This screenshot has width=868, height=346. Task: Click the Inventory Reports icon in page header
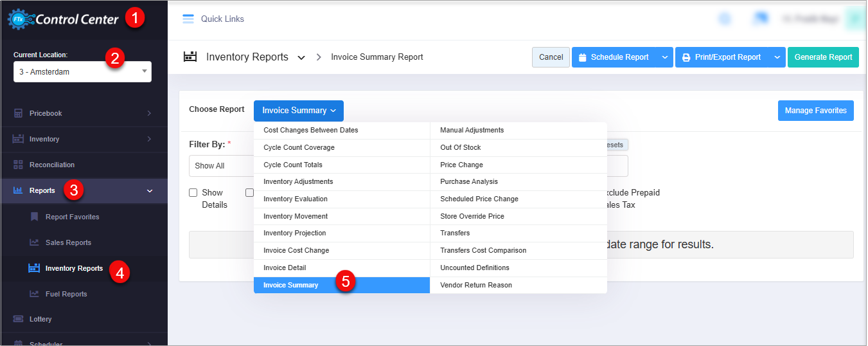tap(190, 57)
